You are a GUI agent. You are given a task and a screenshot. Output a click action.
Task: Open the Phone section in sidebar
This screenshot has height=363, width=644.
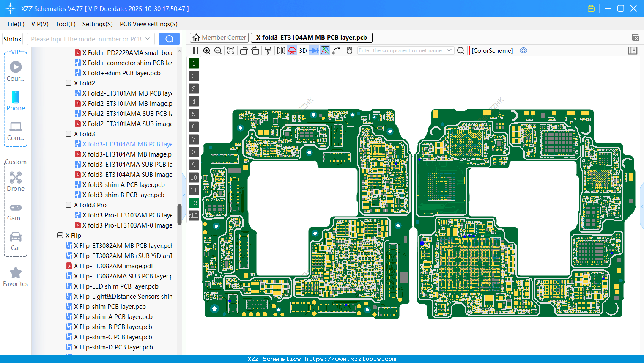point(16,102)
